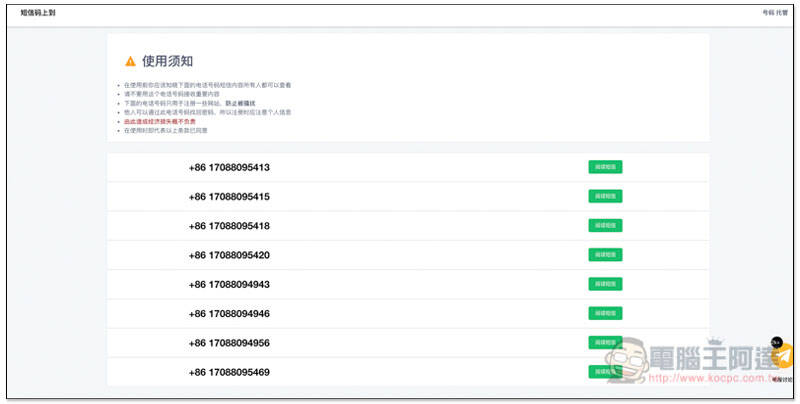Select phone number +86 17088095415
Image resolution: width=800 pixels, height=404 pixels.
[x=229, y=196]
